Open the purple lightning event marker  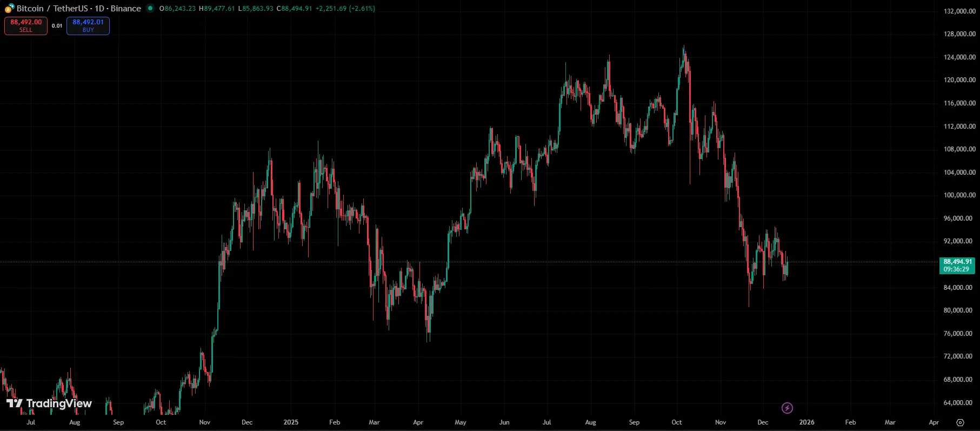point(787,408)
